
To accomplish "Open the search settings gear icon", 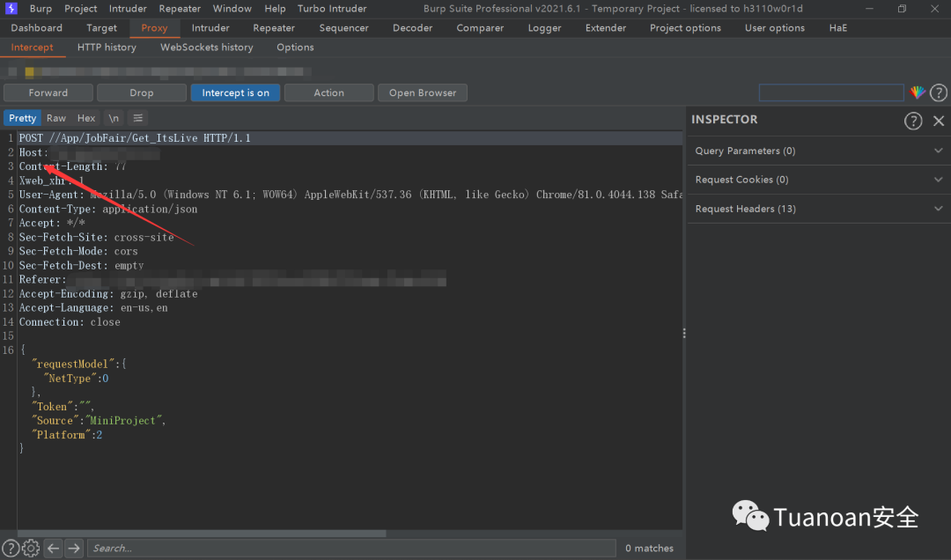I will click(x=31, y=548).
